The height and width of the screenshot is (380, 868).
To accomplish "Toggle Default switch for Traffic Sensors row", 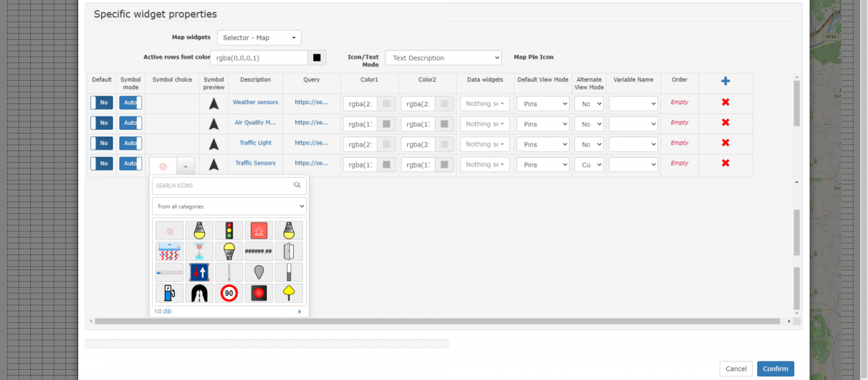I will (101, 163).
